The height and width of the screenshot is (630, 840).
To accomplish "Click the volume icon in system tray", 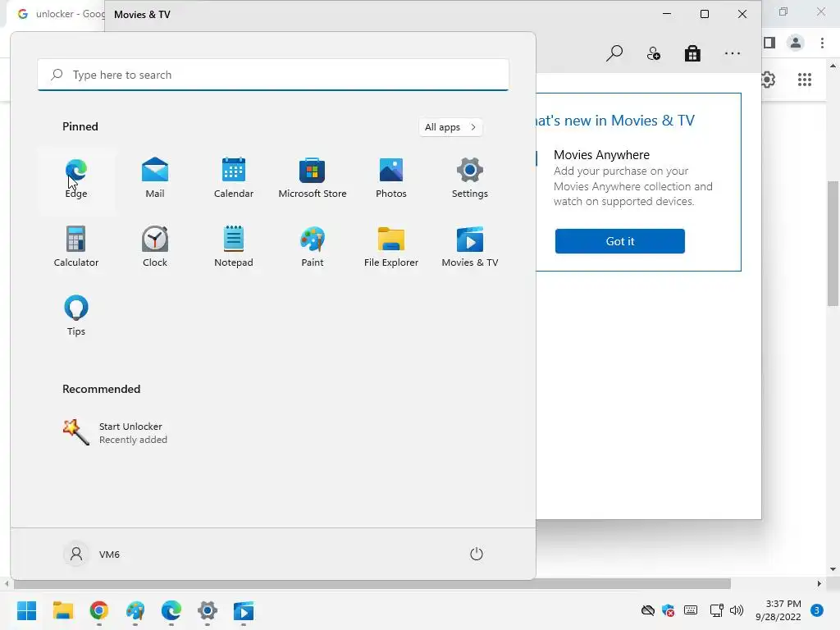I will pos(737,610).
